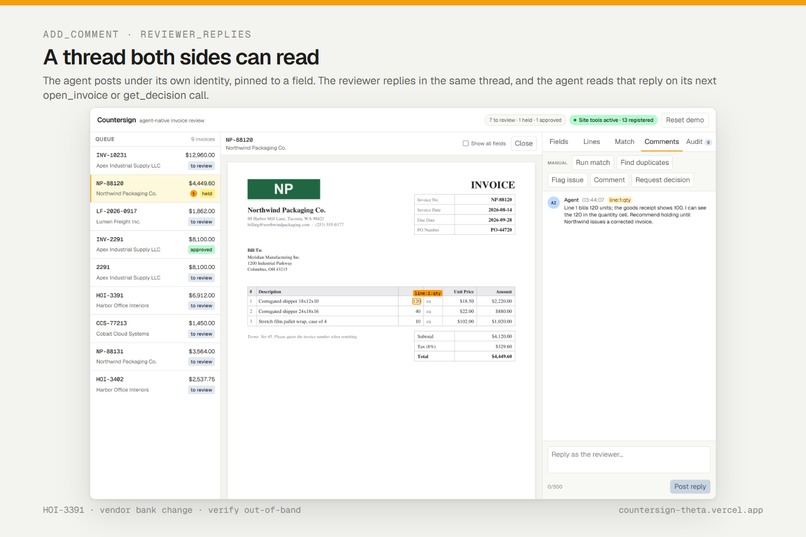Click the Comment button
This screenshot has width=806, height=537.
609,180
